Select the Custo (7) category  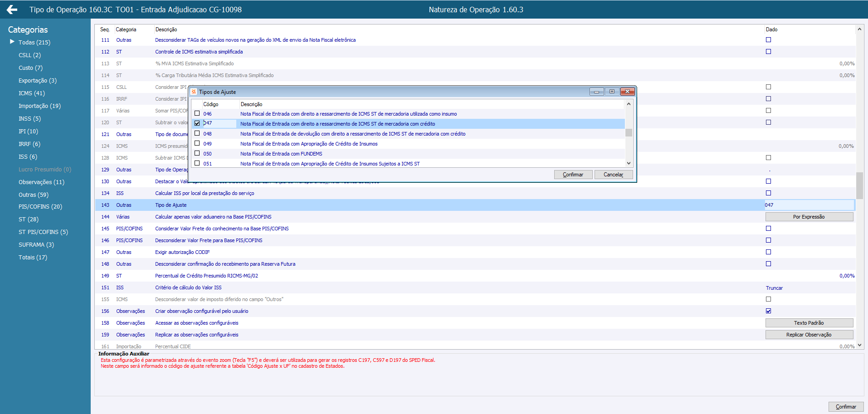[30, 68]
